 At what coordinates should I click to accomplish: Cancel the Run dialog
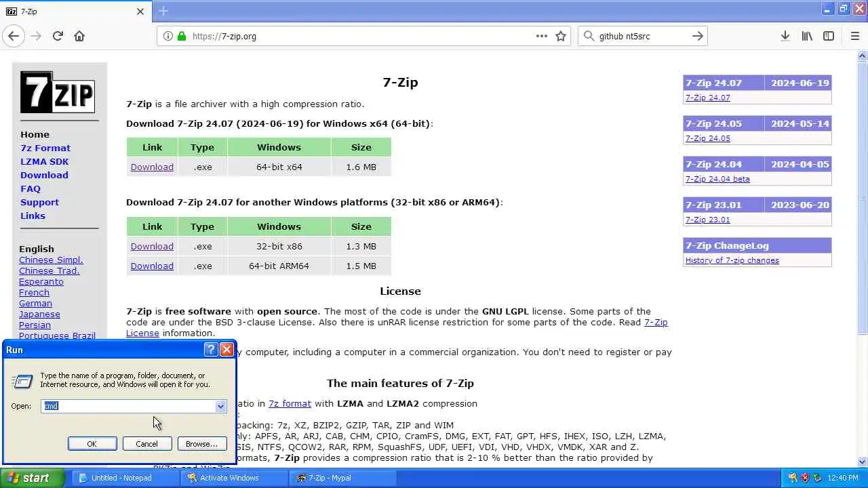[146, 444]
